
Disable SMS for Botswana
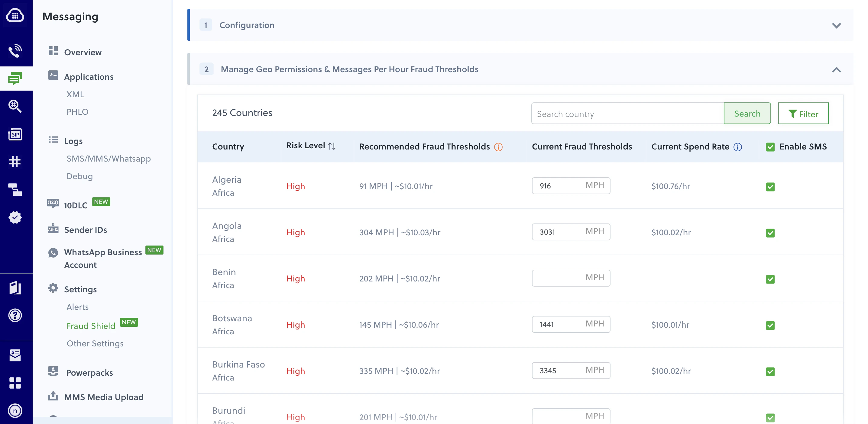point(770,325)
